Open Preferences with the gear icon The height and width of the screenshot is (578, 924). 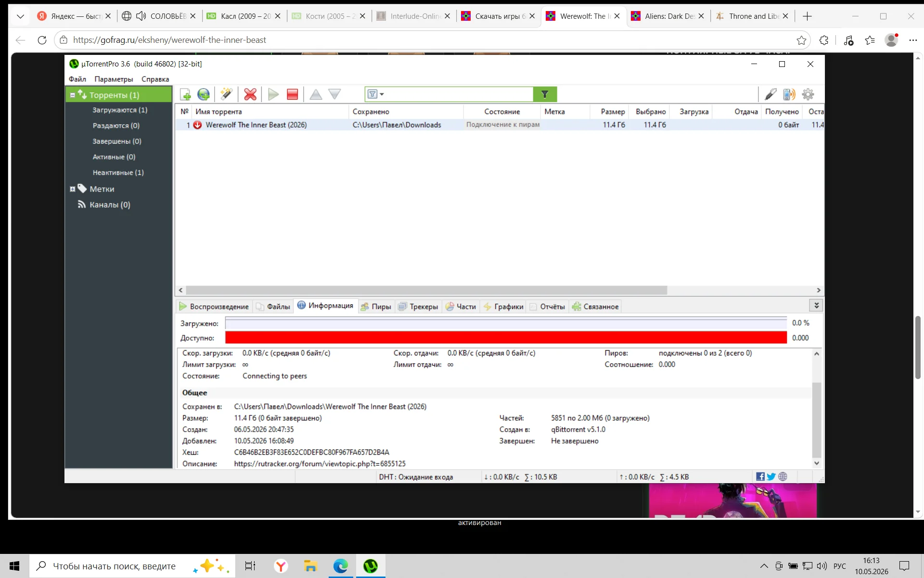click(x=808, y=94)
